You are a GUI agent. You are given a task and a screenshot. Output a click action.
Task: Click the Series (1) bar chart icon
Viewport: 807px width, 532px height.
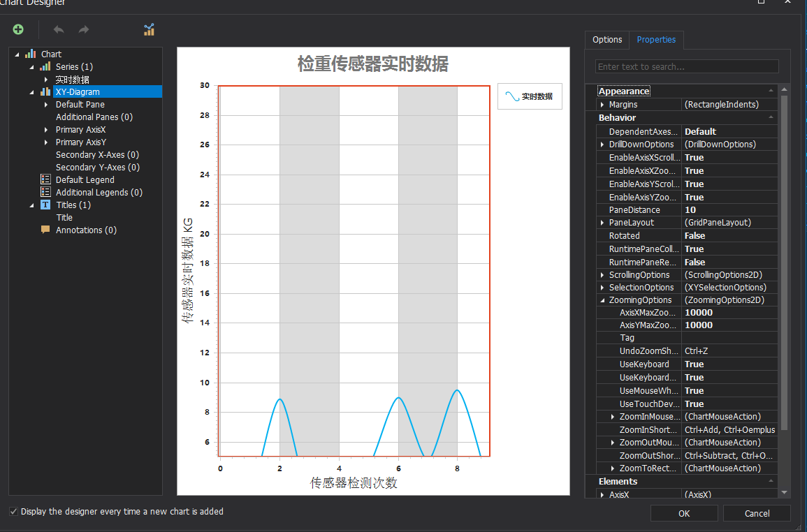coord(45,66)
